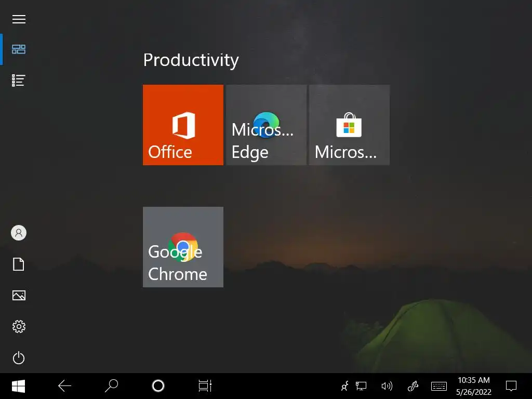Select the Pinned tiles view icon

(x=19, y=49)
